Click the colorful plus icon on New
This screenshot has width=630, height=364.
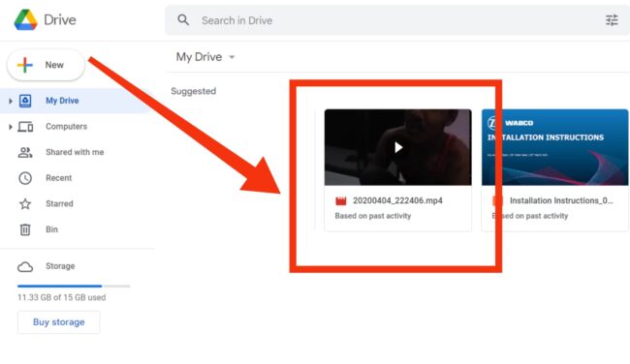25,65
